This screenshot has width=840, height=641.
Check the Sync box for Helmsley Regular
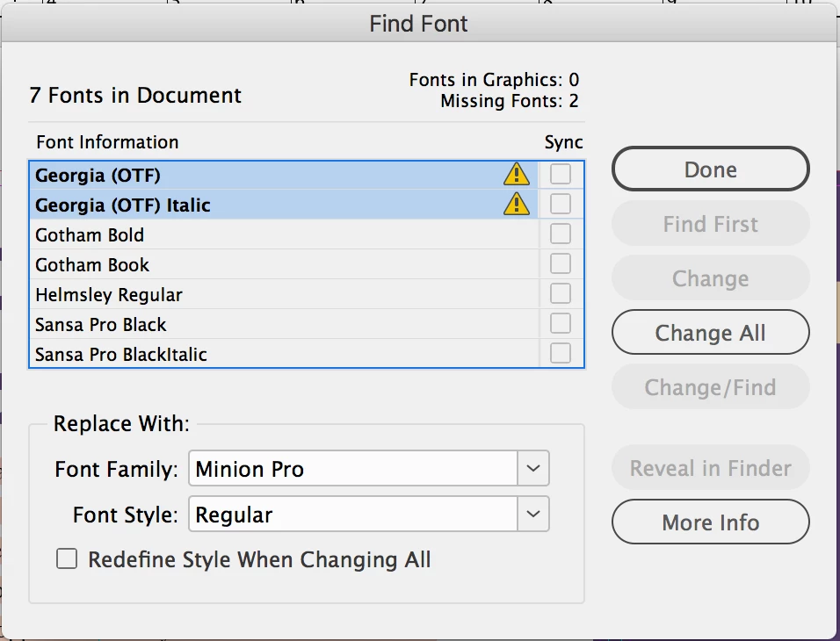pos(561,293)
